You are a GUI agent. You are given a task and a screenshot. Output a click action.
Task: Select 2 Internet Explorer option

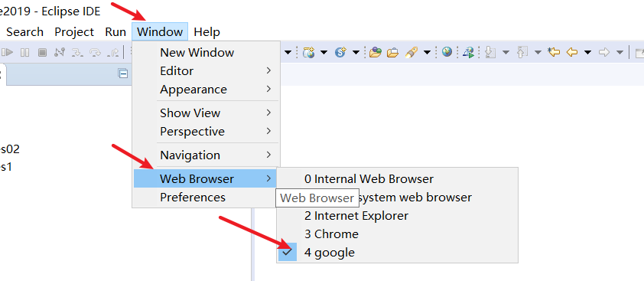point(397,216)
